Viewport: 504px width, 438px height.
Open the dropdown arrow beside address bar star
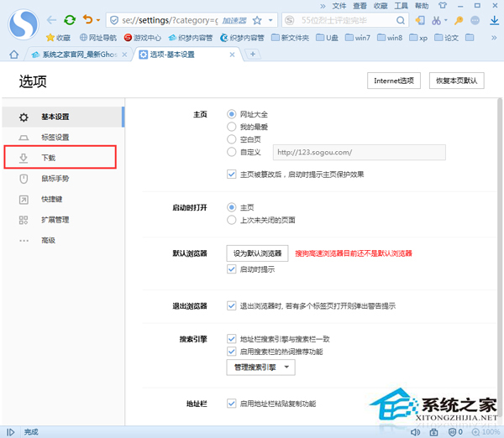tap(270, 19)
